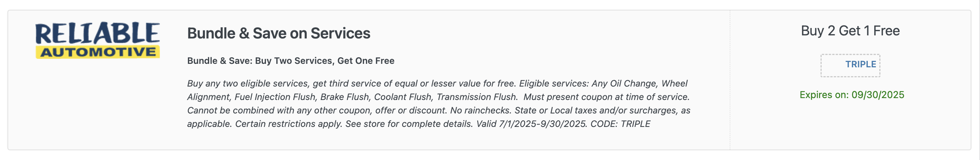
Task: Click the yellow AUTOMOTIVE banner in logo
Action: click(98, 52)
